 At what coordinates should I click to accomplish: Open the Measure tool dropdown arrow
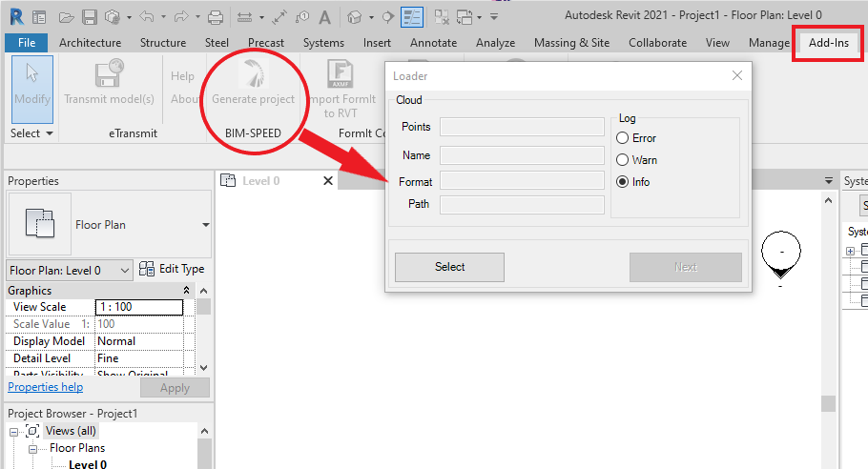tap(261, 18)
